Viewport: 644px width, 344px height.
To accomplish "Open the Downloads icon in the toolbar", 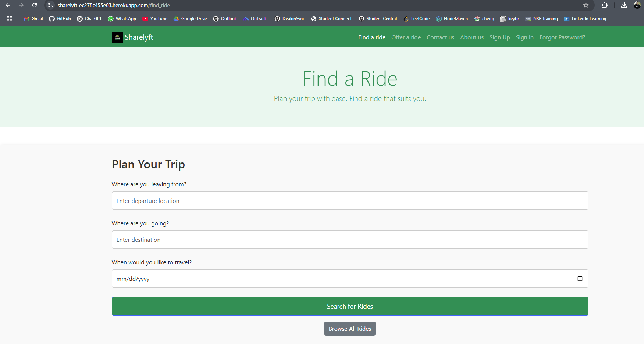I will [623, 5].
